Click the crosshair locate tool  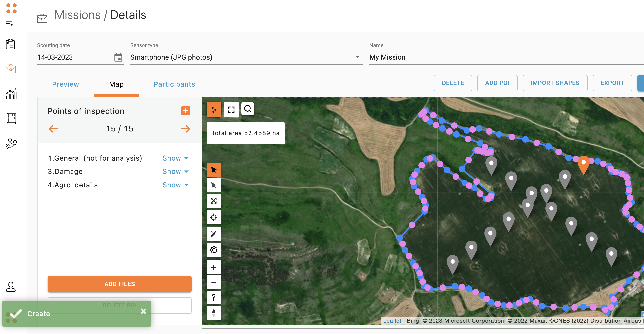pyautogui.click(x=214, y=217)
